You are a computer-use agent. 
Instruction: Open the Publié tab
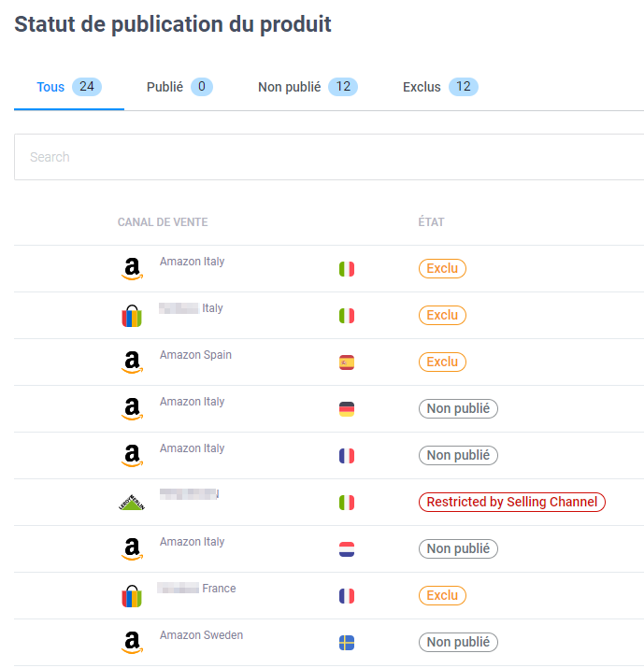coord(179,88)
